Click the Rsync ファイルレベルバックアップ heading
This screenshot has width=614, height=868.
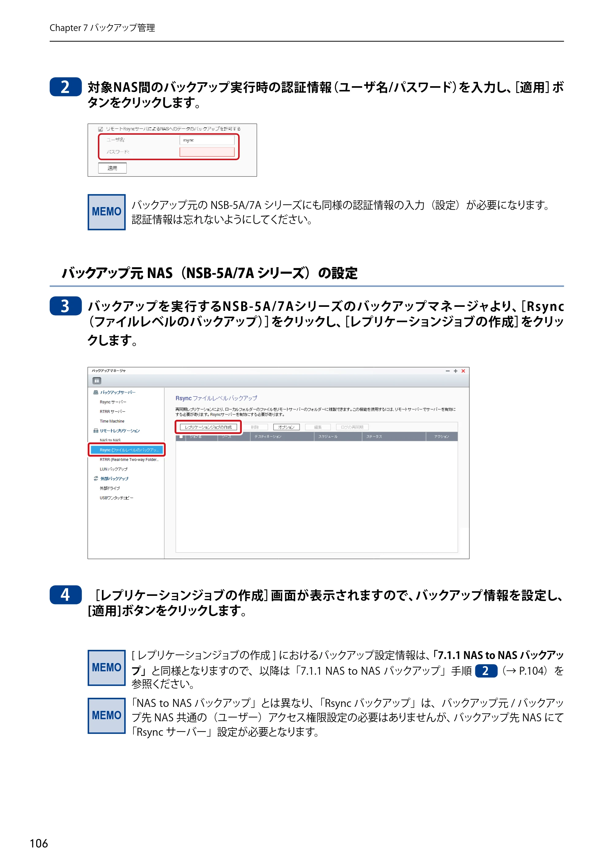[x=216, y=398]
